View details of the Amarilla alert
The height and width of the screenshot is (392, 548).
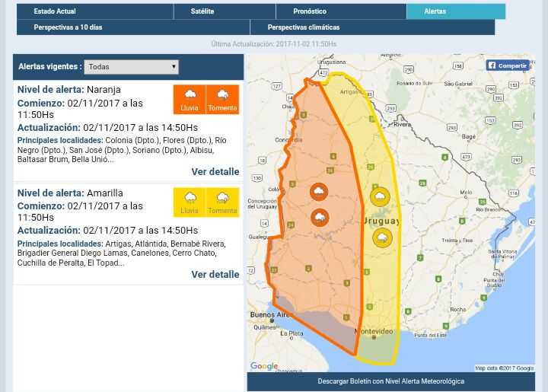coord(215,274)
